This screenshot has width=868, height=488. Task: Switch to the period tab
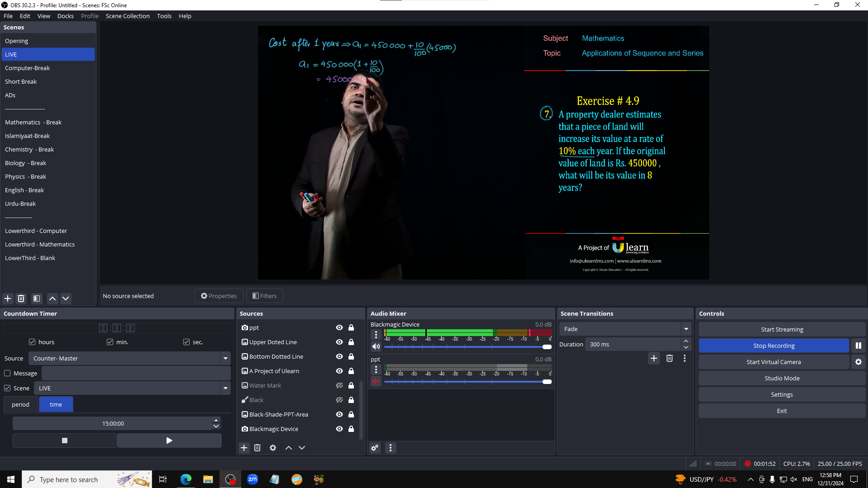tap(20, 404)
